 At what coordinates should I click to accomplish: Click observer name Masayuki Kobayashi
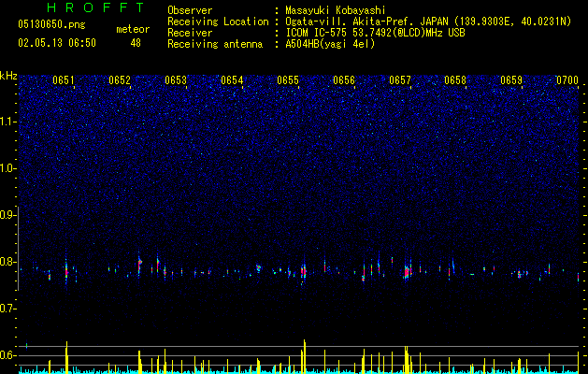click(336, 10)
